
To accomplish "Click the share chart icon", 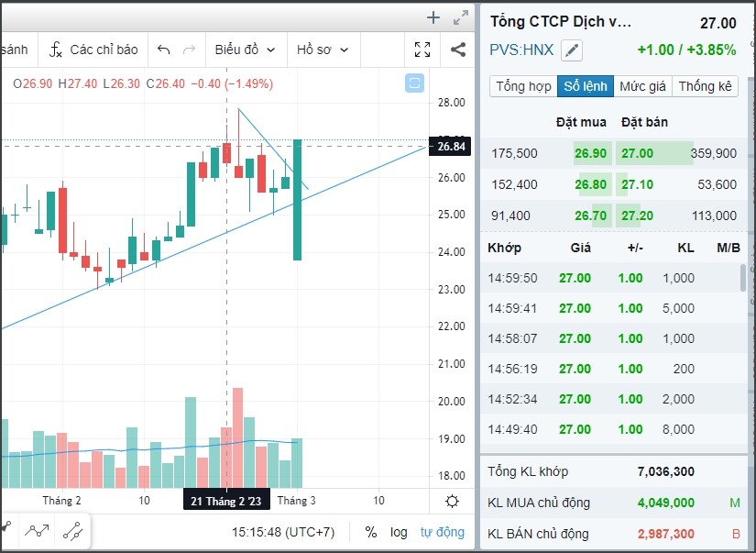I will pyautogui.click(x=458, y=50).
